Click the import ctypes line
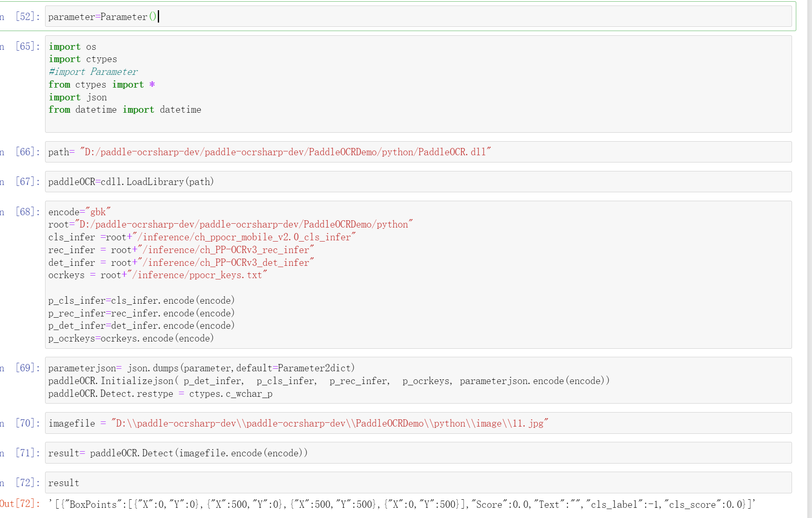812x518 pixels. (x=83, y=59)
